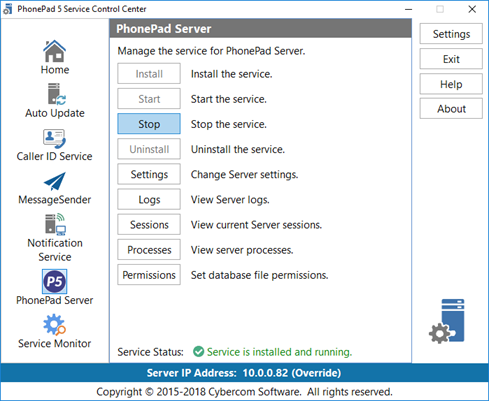Open the Sessions button
The width and height of the screenshot is (489, 401).
click(149, 224)
